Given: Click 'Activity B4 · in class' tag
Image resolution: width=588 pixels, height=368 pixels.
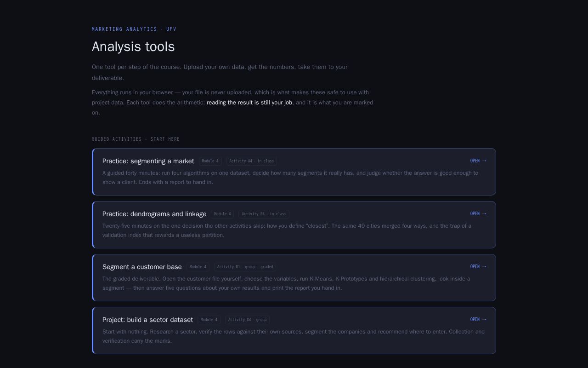Looking at the screenshot, I should coord(264,214).
